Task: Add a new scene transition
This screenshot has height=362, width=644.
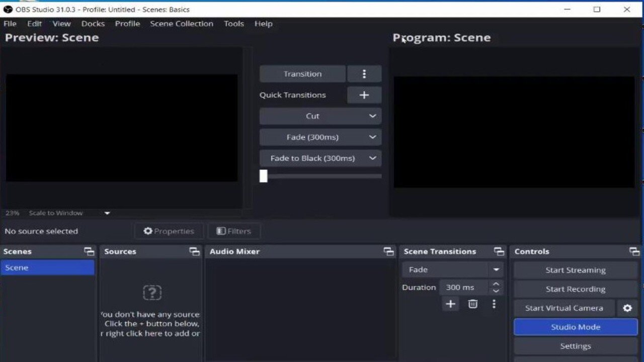Action: (x=450, y=304)
